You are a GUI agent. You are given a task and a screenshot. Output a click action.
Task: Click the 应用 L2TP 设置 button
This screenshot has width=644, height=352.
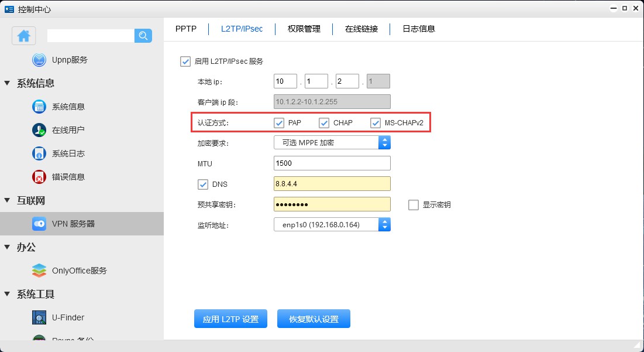coord(230,319)
